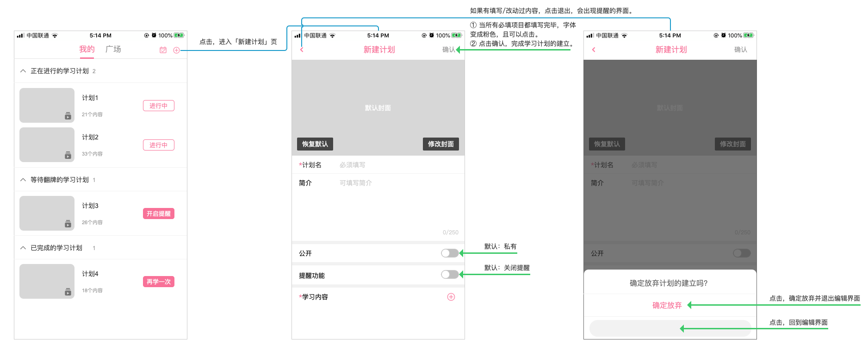The height and width of the screenshot is (352, 868).
Task: Tap the back arrow on the middle screen
Action: (x=302, y=50)
